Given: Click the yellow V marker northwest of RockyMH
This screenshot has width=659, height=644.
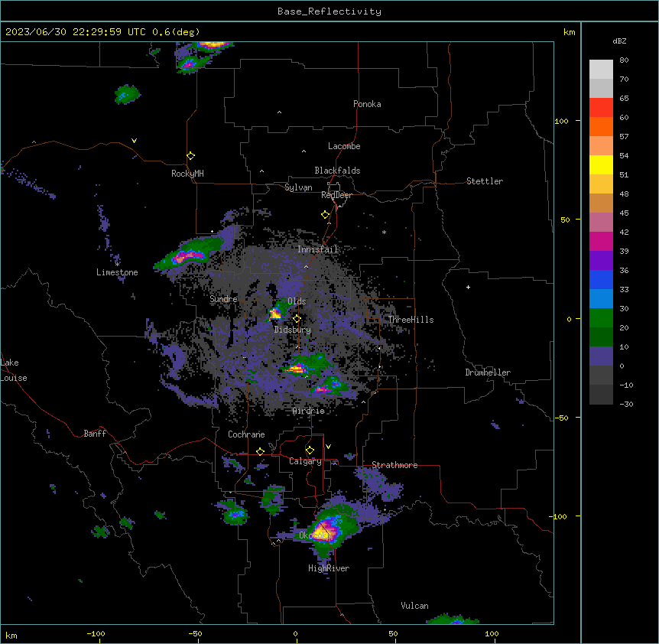Looking at the screenshot, I should [x=134, y=141].
